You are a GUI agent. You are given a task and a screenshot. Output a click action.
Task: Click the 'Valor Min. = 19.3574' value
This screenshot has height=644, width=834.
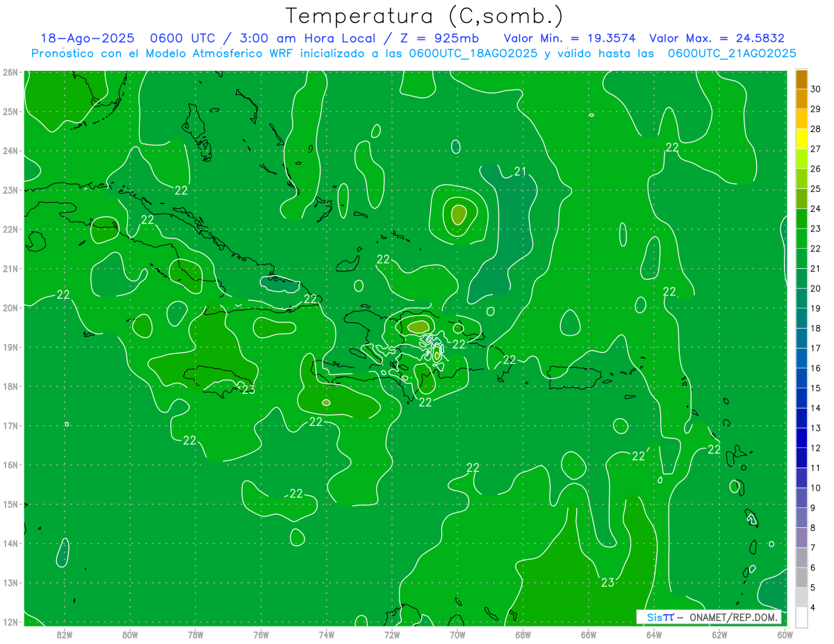(x=570, y=38)
